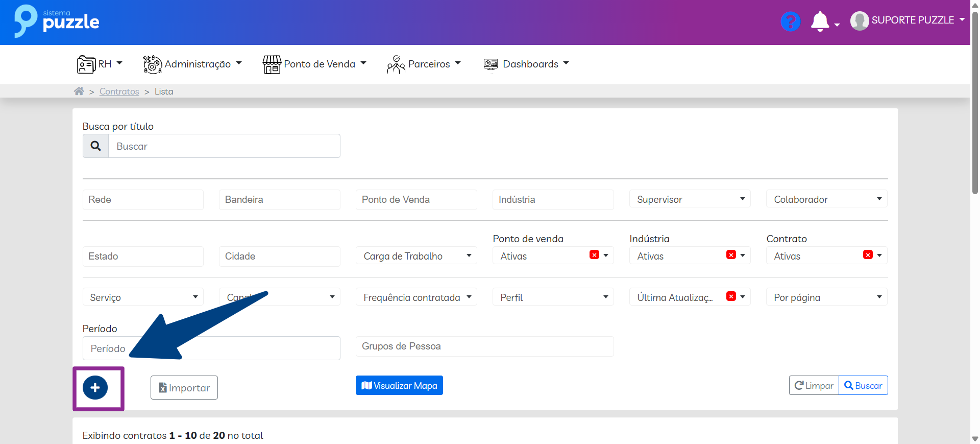
Task: Open the Ponto de Venda menu
Action: tap(314, 64)
